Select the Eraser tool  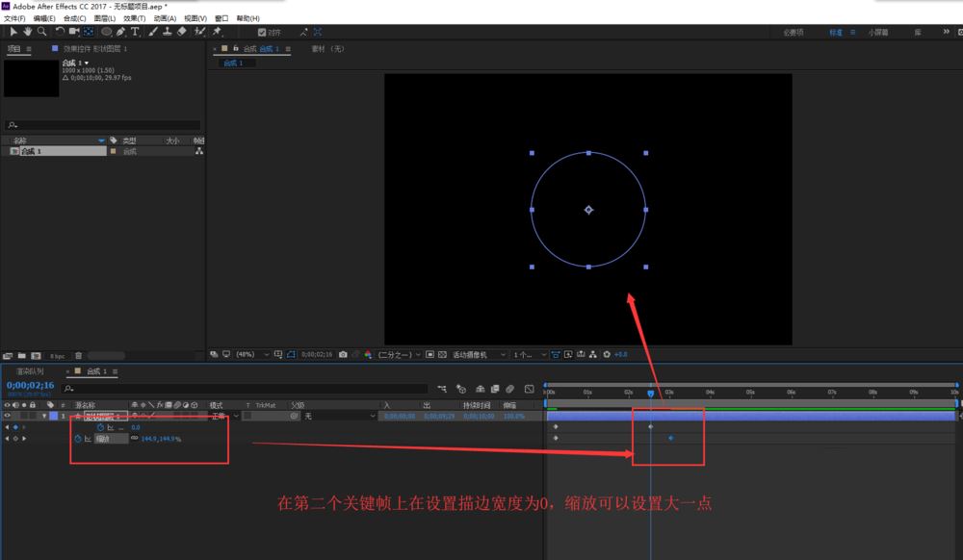pyautogui.click(x=182, y=32)
